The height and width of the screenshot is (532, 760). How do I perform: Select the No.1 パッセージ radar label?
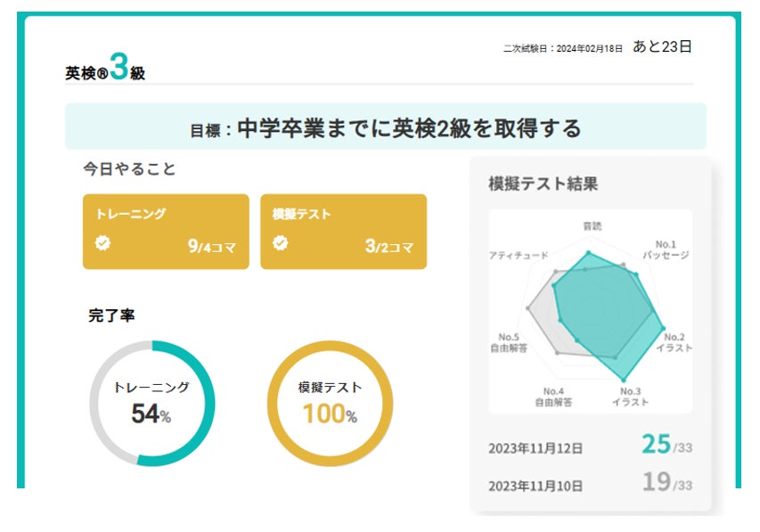(666, 250)
